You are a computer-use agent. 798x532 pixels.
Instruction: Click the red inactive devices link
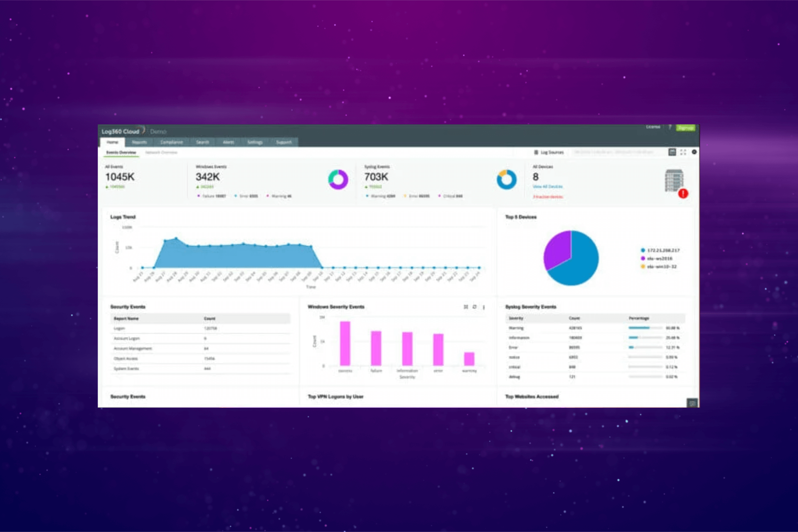547,197
